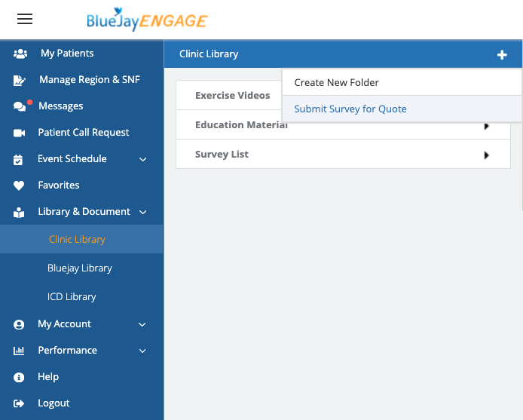
Task: Log out using the Logout label
Action: point(54,403)
